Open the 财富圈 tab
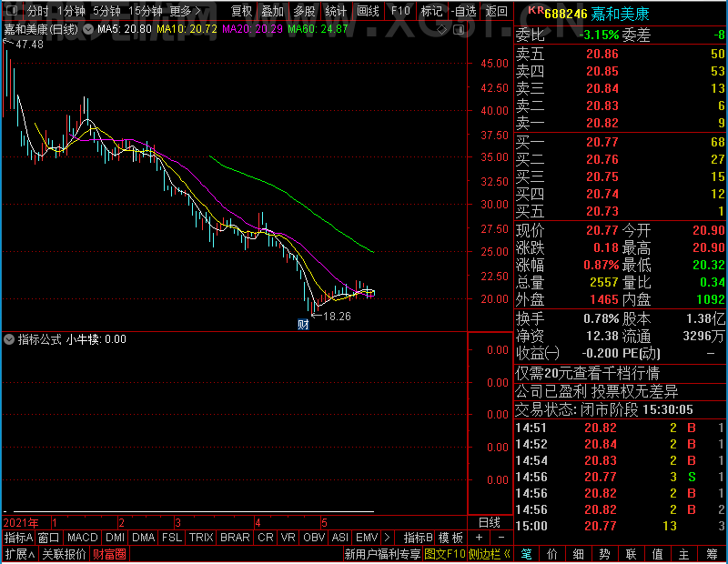This screenshot has width=728, height=564. click(x=109, y=554)
